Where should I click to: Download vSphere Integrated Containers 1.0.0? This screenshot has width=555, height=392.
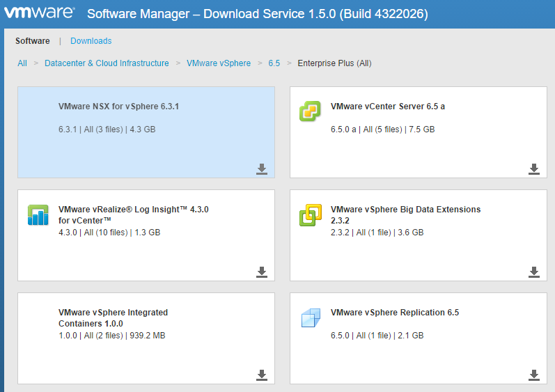coord(262,375)
